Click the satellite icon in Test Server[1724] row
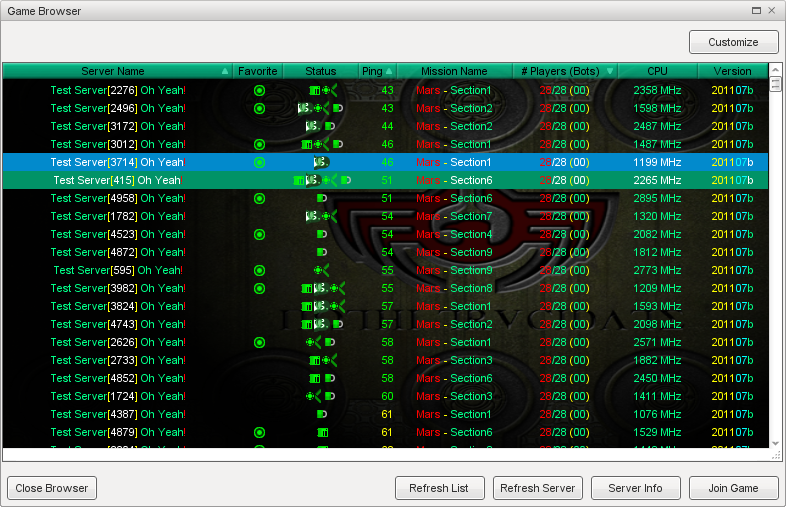This screenshot has height=507, width=786. coord(313,397)
